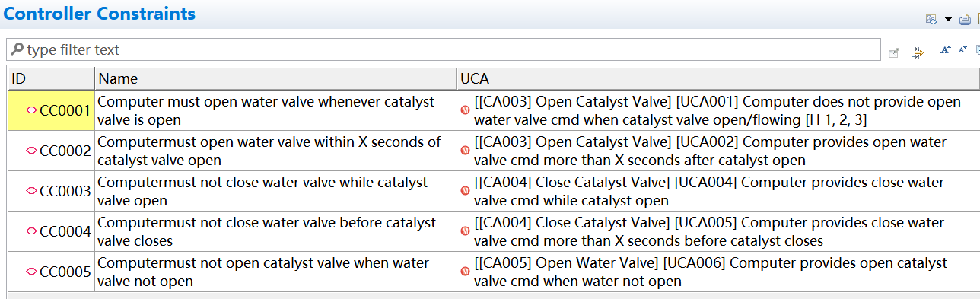This screenshot has height=299, width=980.
Task: Increase font size with larger A icon
Action: pyautogui.click(x=945, y=50)
